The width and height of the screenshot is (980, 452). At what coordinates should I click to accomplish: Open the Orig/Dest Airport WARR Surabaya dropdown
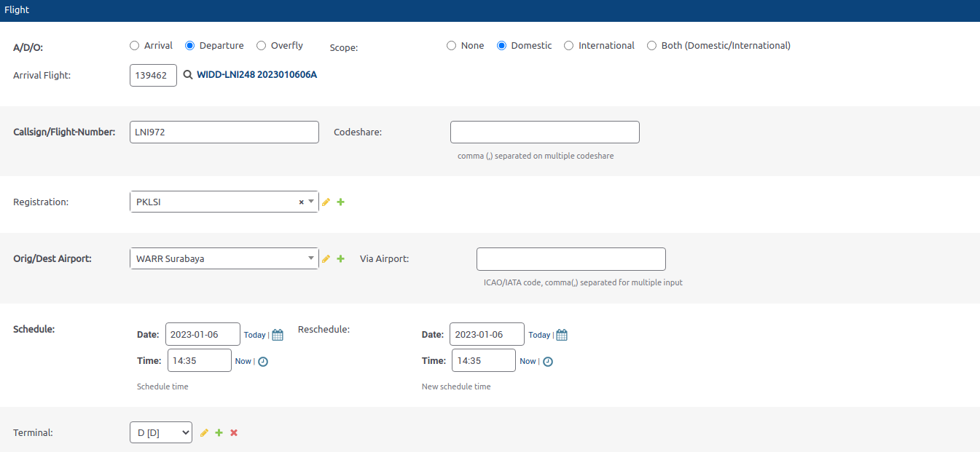click(311, 258)
